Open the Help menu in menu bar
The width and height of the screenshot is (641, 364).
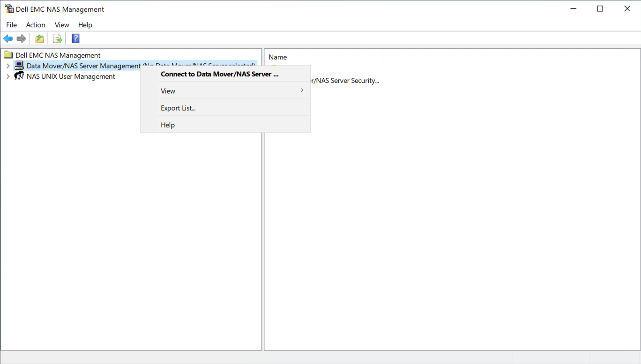pos(85,25)
